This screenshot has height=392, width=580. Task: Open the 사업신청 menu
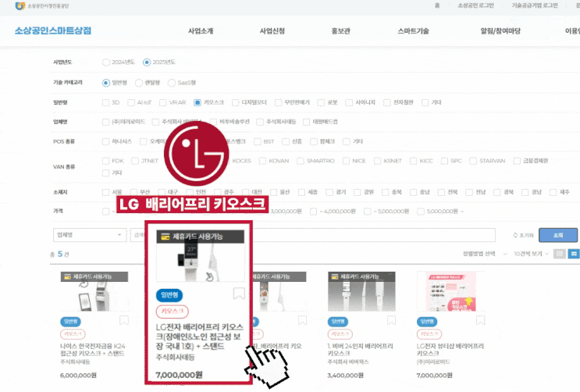272,31
